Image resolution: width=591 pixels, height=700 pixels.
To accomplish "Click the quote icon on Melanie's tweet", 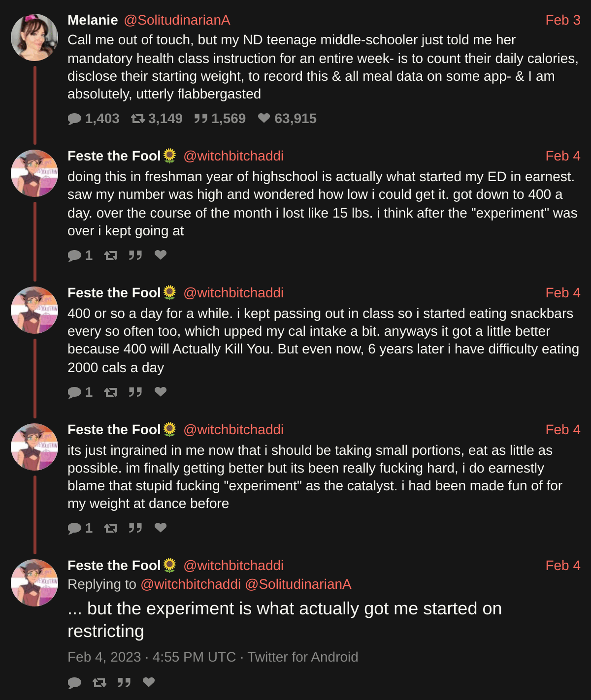I will 200,119.
